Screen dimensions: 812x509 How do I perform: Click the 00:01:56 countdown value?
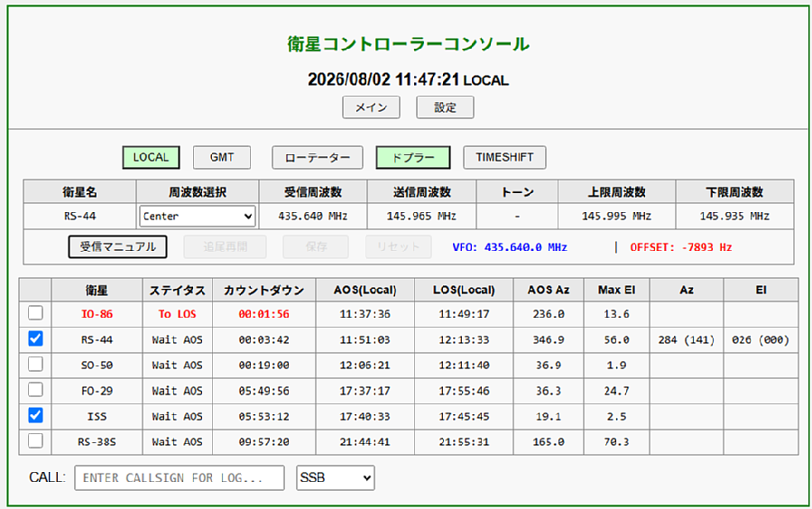pos(264,314)
